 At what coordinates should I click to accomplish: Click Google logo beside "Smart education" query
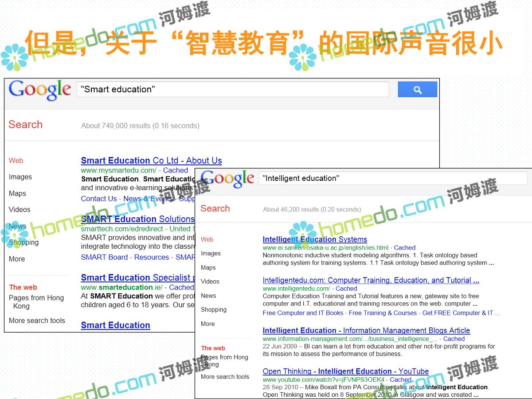tap(40, 90)
